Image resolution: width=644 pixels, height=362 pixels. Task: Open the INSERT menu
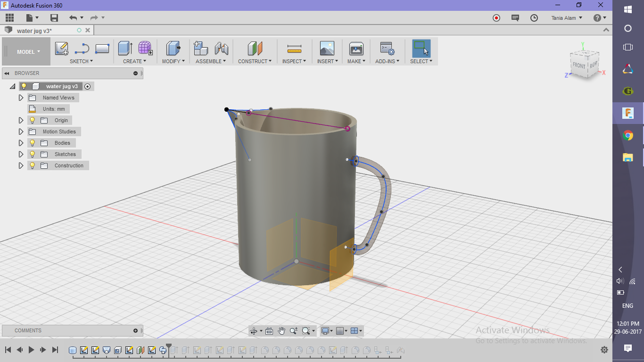327,61
